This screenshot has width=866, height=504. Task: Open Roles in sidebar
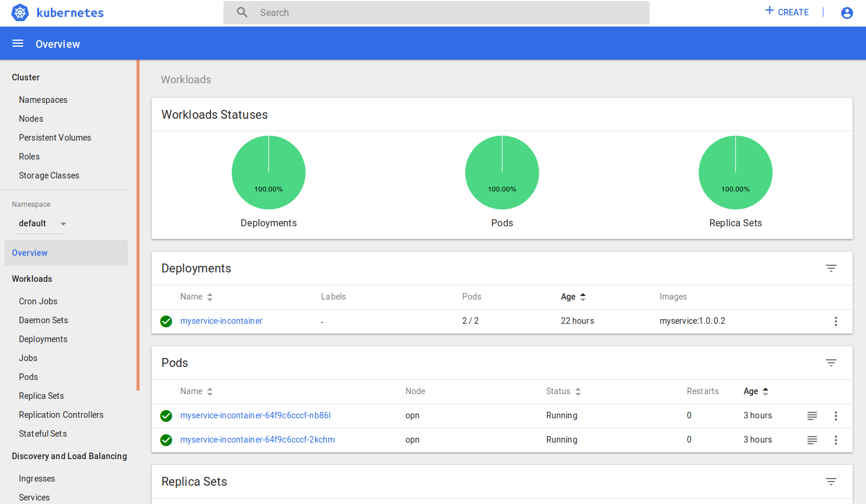pyautogui.click(x=29, y=157)
